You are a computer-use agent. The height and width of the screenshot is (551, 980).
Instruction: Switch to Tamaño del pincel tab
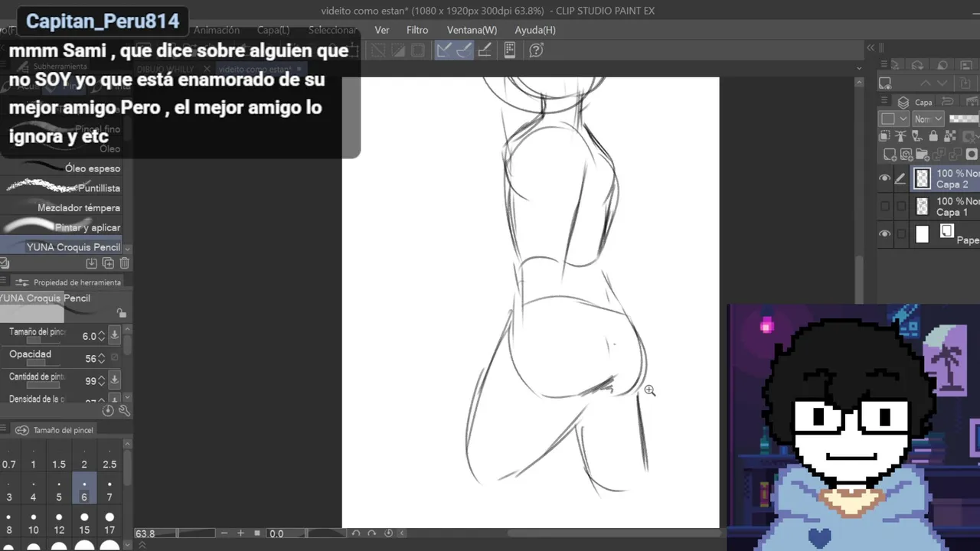pos(54,430)
